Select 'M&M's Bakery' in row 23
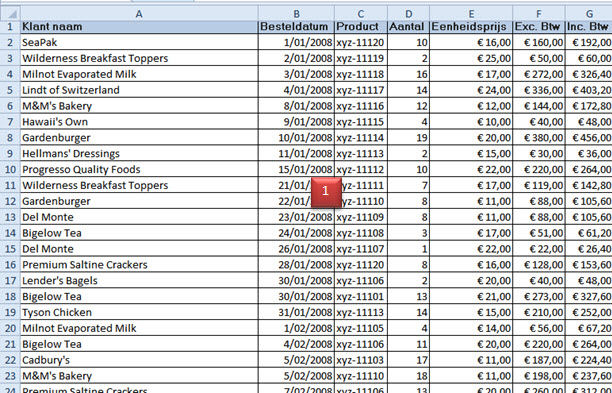 tap(139, 376)
